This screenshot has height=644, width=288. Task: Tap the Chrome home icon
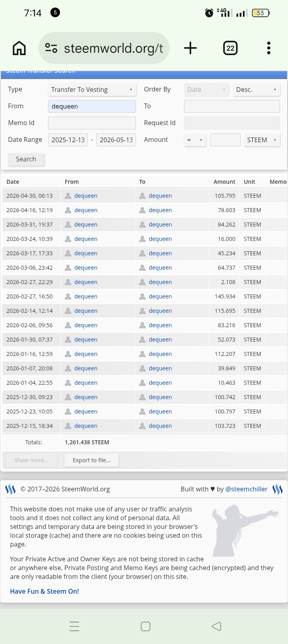pyautogui.click(x=19, y=48)
